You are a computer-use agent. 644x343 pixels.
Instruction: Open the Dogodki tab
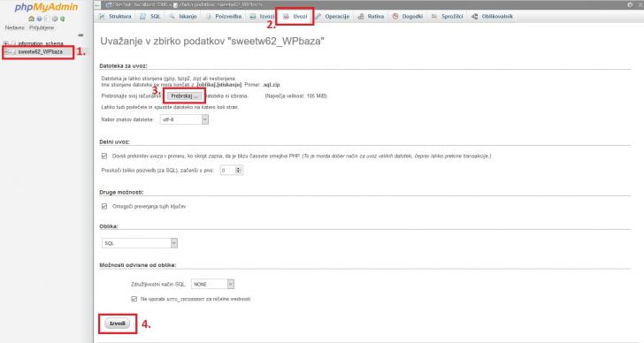[408, 17]
